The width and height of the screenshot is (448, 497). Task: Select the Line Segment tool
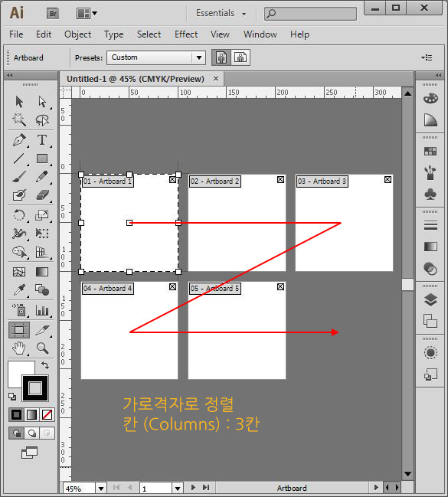pyautogui.click(x=19, y=159)
